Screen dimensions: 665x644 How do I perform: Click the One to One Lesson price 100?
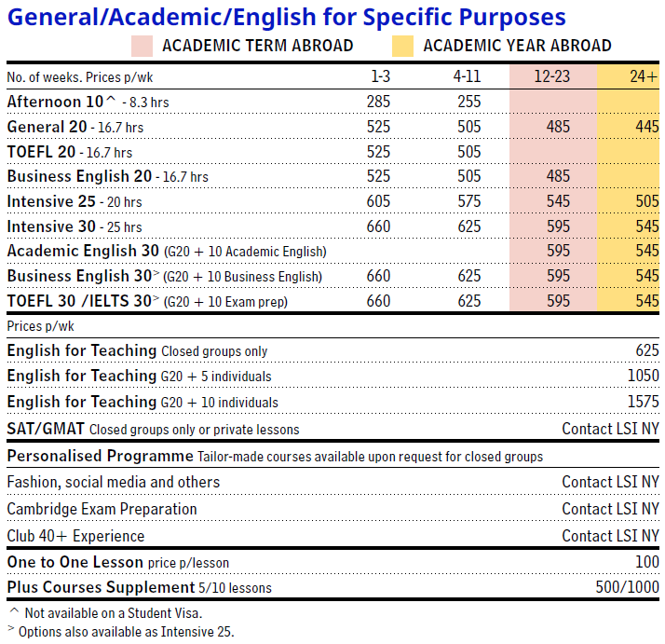[x=646, y=563]
